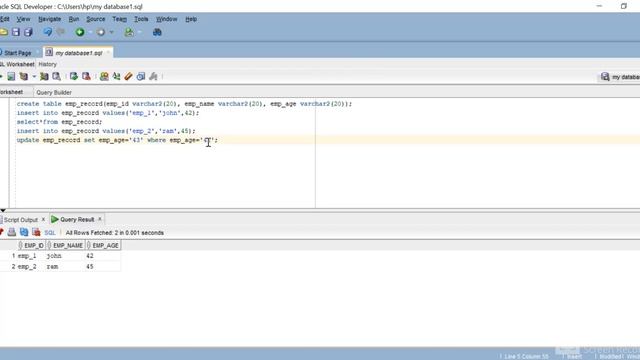This screenshot has height=360, width=640.
Task: Open the Navigate menu
Action: coord(49,19)
